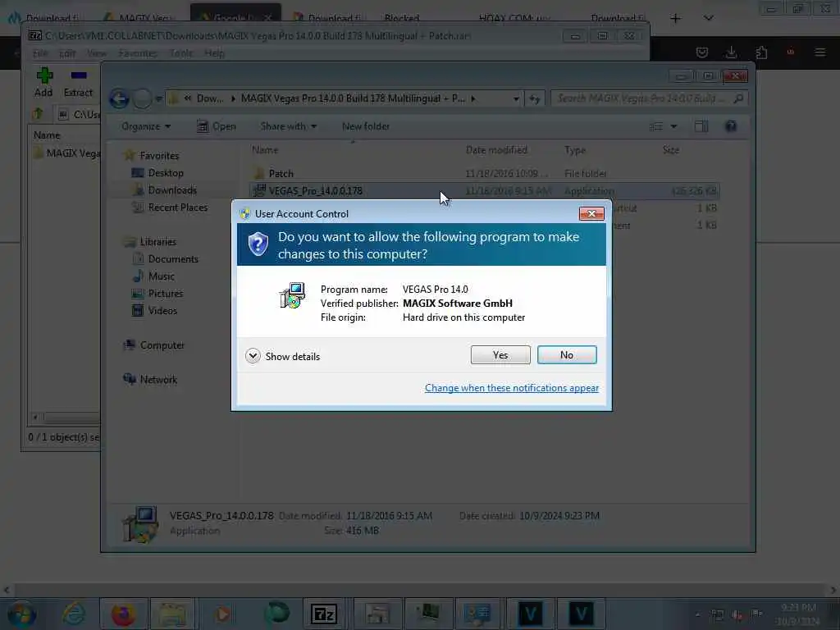Open Organize dropdown in Explorer toolbar
The height and width of the screenshot is (630, 840).
pos(146,126)
